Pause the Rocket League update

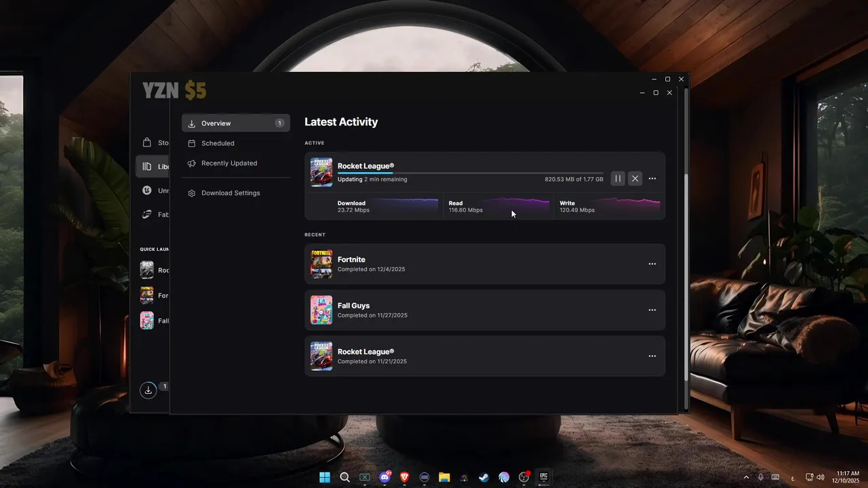click(x=618, y=178)
